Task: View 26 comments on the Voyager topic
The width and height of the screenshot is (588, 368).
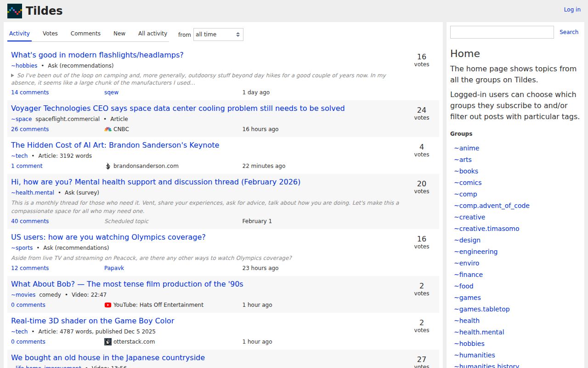Action: click(29, 129)
